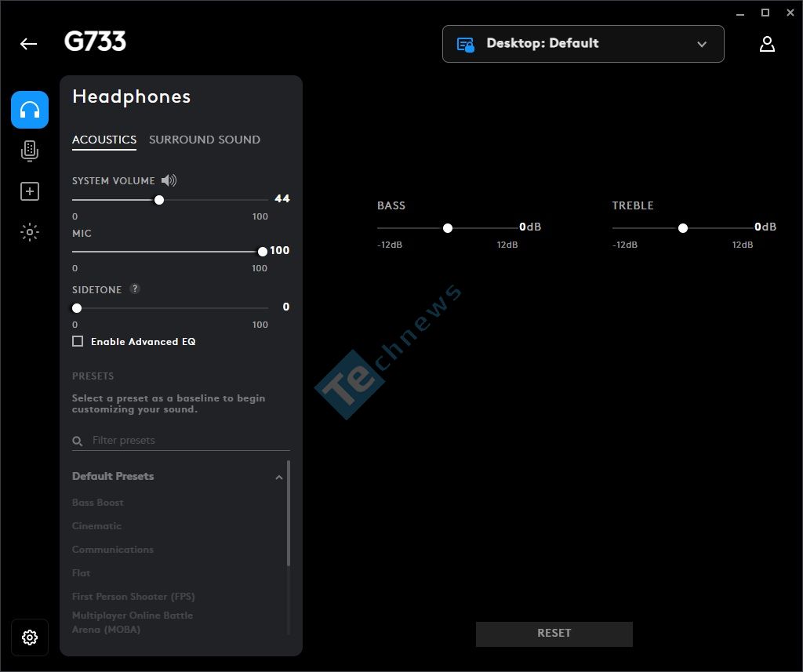The width and height of the screenshot is (803, 672).
Task: Open the assignments plus sidebar icon
Action: (x=30, y=191)
